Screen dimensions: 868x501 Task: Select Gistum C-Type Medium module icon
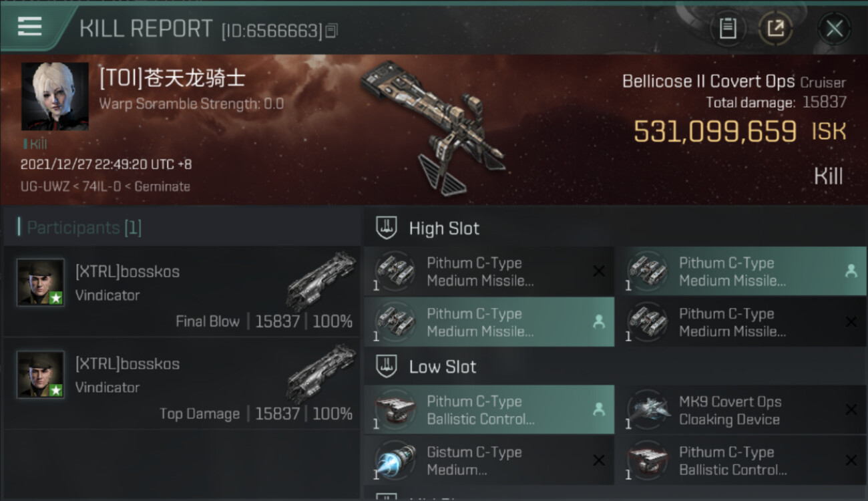396,460
